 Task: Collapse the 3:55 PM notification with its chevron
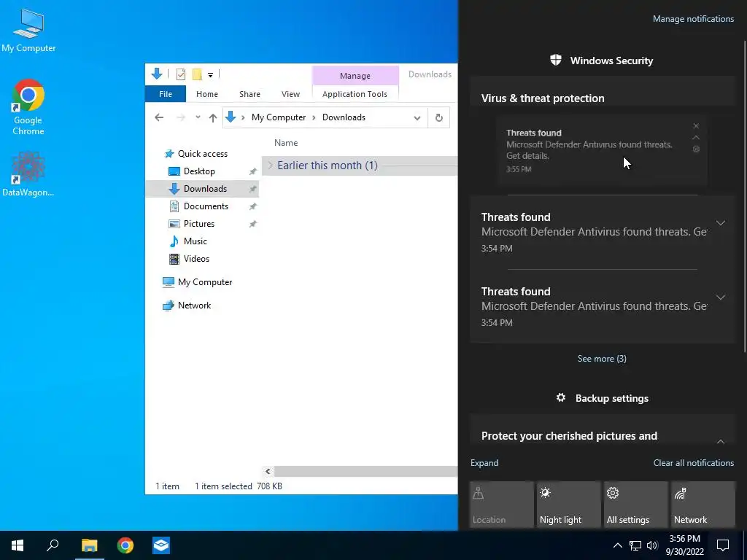pos(696,138)
